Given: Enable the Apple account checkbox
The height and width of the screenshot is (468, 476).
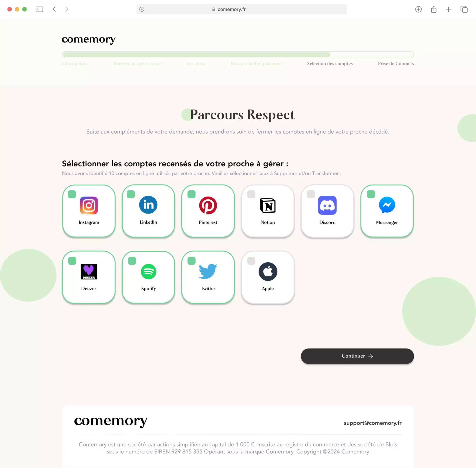Looking at the screenshot, I should pyautogui.click(x=251, y=261).
